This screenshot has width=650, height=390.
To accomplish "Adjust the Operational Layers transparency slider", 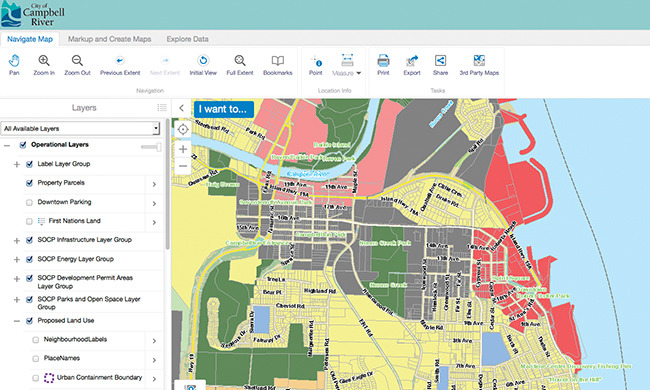I will [151, 147].
